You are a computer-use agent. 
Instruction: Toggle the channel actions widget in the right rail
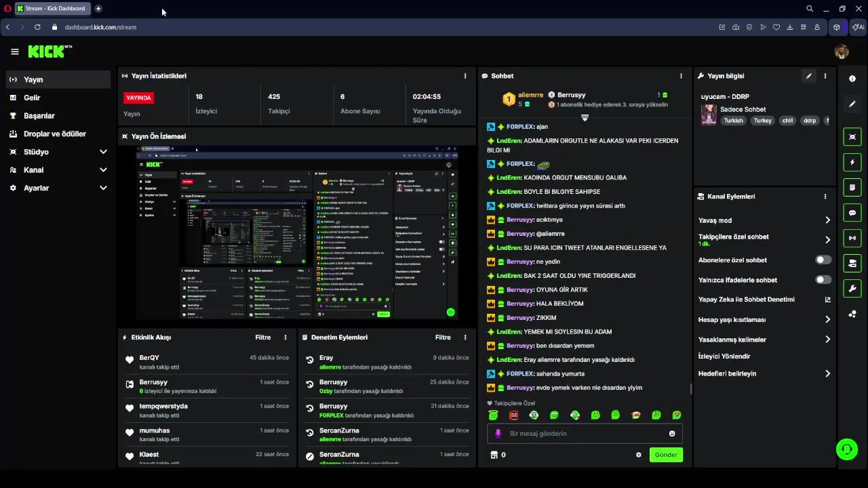coord(852,263)
